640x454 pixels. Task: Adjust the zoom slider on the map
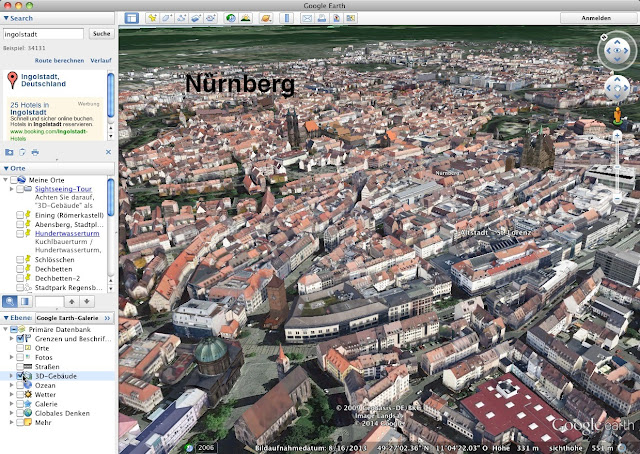pos(617,167)
